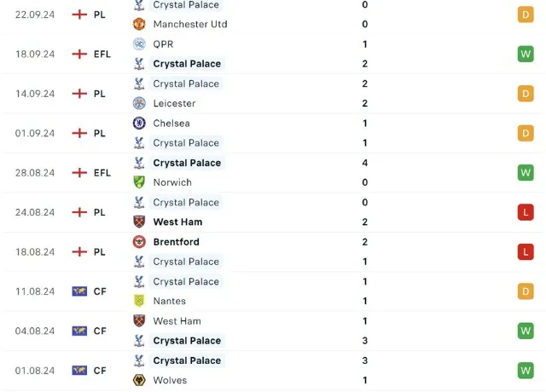Image resolution: width=546 pixels, height=392 pixels.
Task: Click the Wolves club crest icon
Action: pyautogui.click(x=139, y=380)
